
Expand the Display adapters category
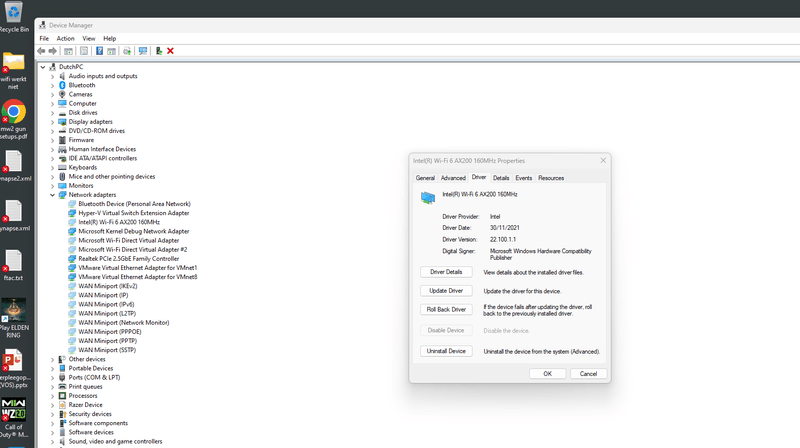pos(52,122)
